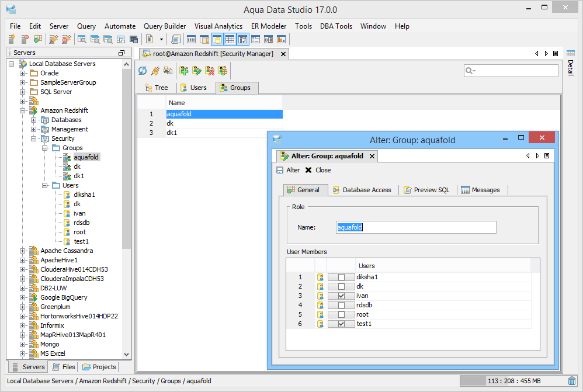Click the Users column header in dialog

point(443,266)
